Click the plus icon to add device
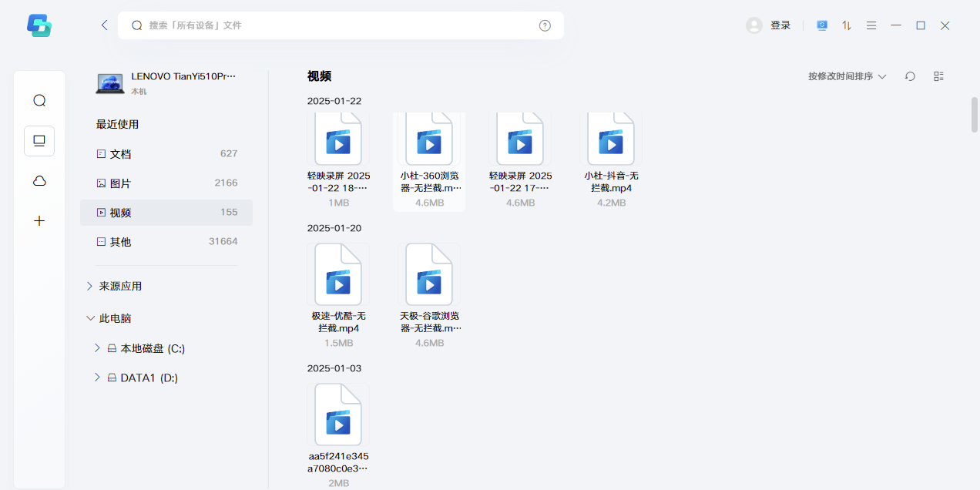The image size is (980, 490). (39, 221)
